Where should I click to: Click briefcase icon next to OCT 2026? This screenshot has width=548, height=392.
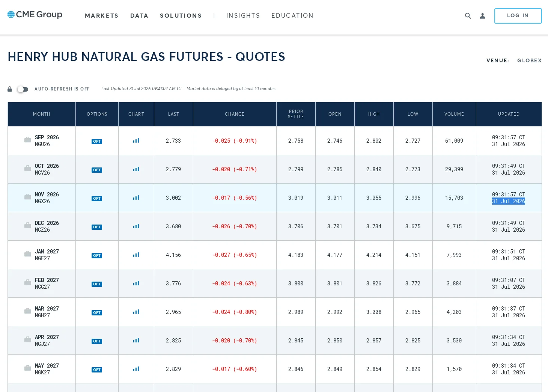tap(28, 169)
